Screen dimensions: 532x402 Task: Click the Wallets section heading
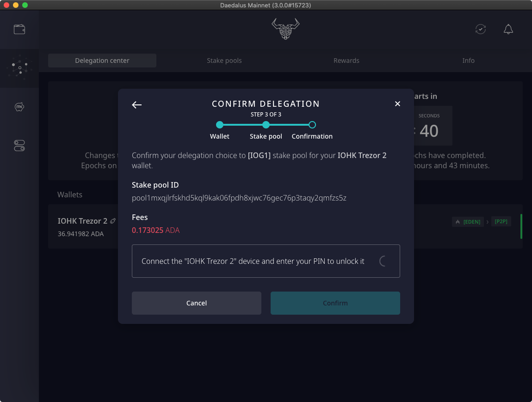tap(70, 195)
